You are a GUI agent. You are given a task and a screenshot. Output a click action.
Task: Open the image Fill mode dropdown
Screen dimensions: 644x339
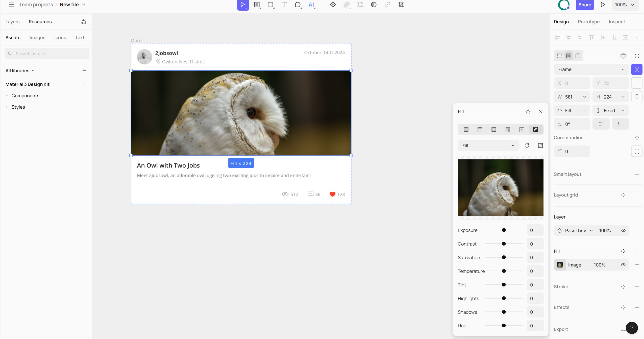pyautogui.click(x=488, y=146)
